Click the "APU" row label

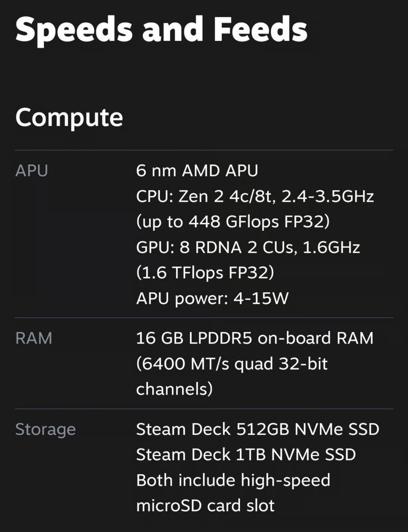[32, 171]
